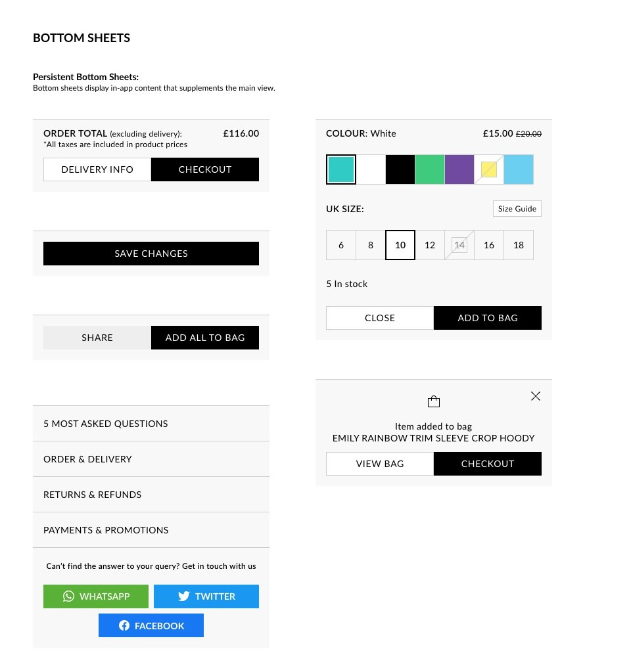Click the Facebook contact button
Screen dimensions: 631x672
tap(151, 625)
